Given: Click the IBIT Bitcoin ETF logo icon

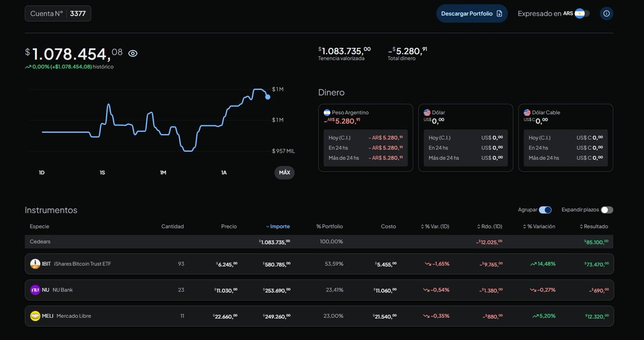Looking at the screenshot, I should pyautogui.click(x=35, y=264).
